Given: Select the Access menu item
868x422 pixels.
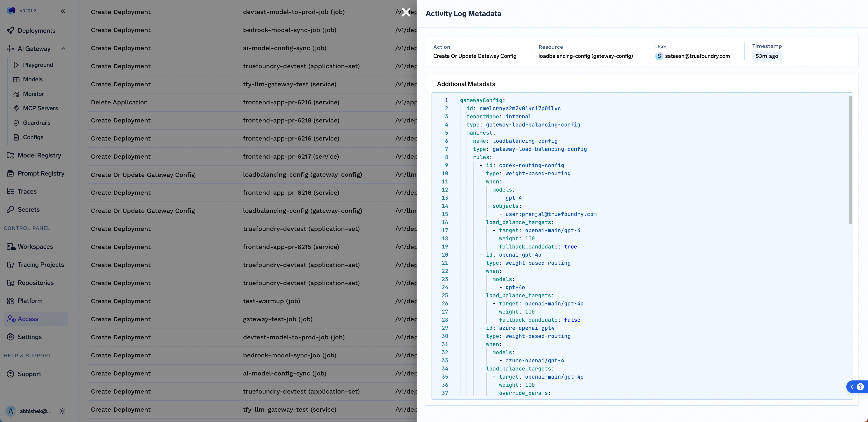Looking at the screenshot, I should (x=28, y=319).
